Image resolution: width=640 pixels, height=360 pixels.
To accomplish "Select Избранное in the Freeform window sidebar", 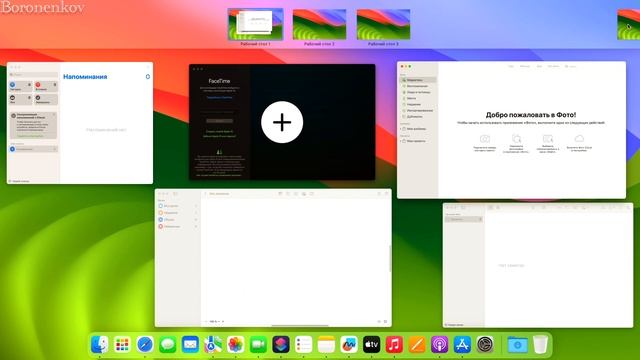I will (177, 227).
